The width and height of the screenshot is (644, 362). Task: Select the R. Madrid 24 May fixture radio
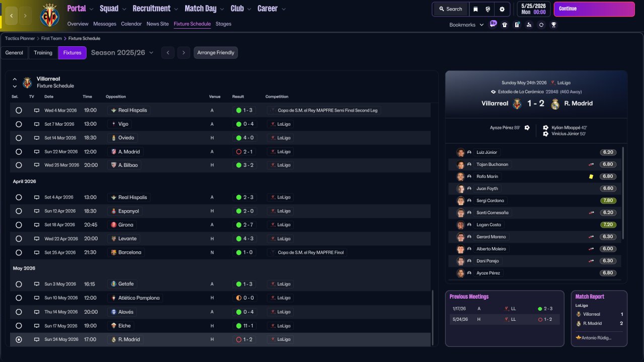(19, 339)
